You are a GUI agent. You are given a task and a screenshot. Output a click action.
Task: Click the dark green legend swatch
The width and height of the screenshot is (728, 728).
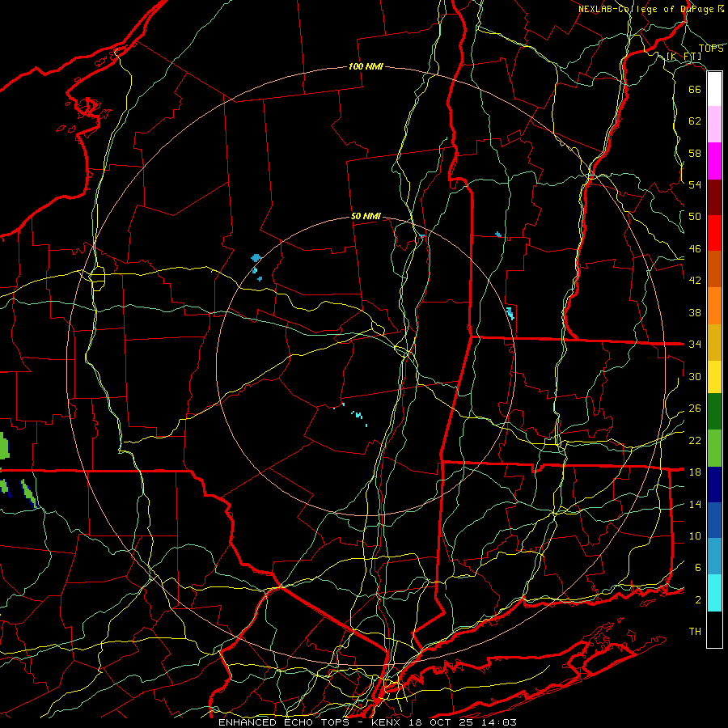pyautogui.click(x=714, y=412)
